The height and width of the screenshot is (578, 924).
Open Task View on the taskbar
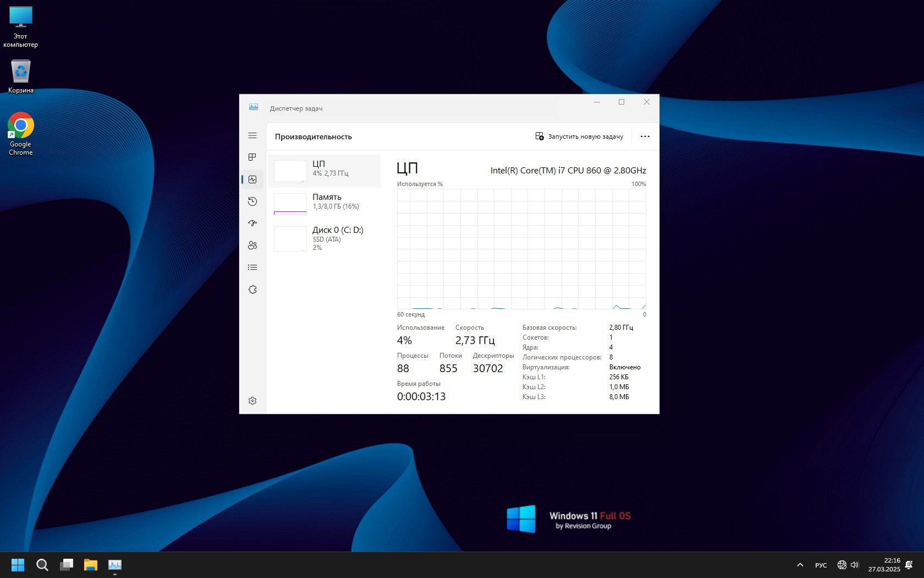(67, 565)
